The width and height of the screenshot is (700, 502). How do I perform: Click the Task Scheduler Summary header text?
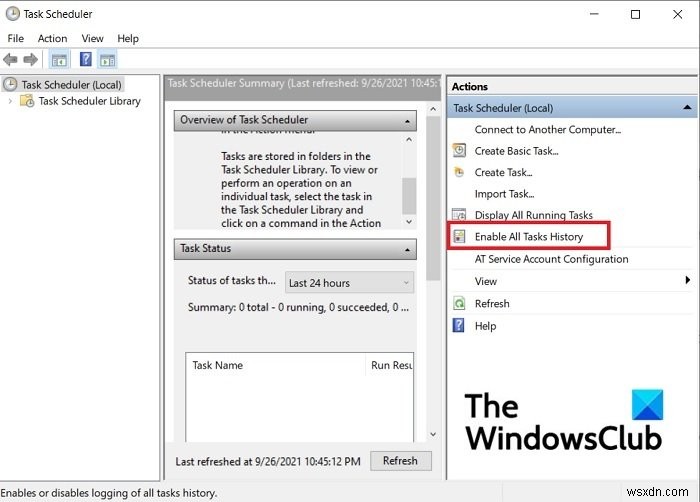click(304, 83)
